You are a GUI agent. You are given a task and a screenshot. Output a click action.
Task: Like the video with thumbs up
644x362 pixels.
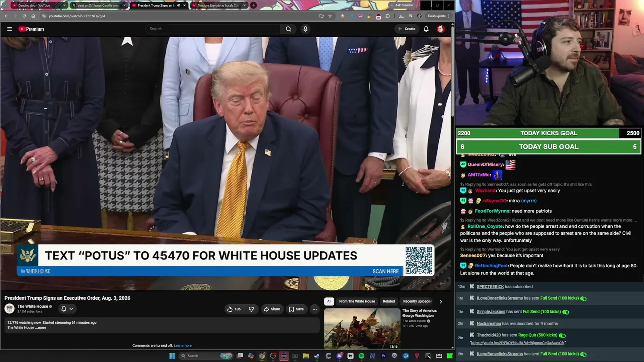coord(234,309)
